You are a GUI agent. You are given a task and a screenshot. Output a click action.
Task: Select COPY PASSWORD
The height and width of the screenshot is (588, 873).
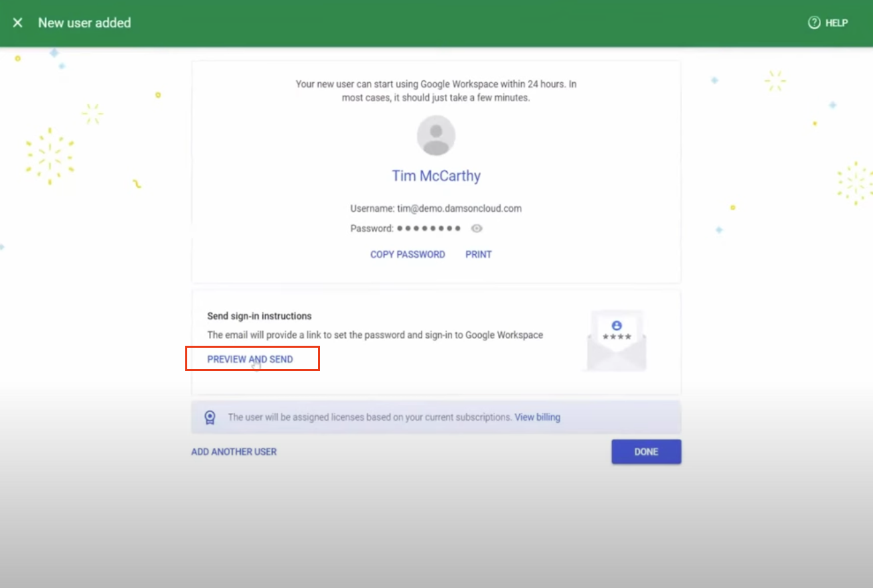click(x=407, y=254)
